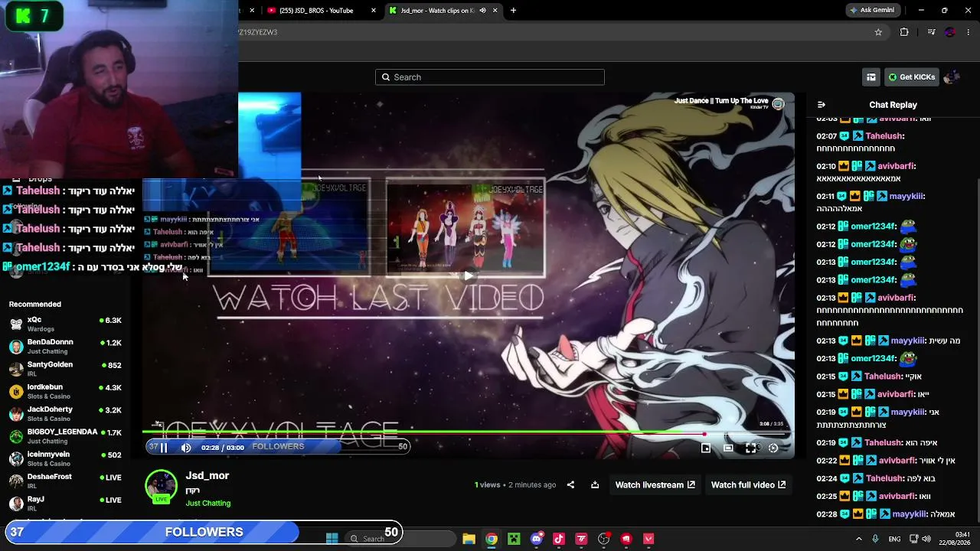Download the clip with the export icon
Viewport: 980px width, 551px height.
point(595,484)
